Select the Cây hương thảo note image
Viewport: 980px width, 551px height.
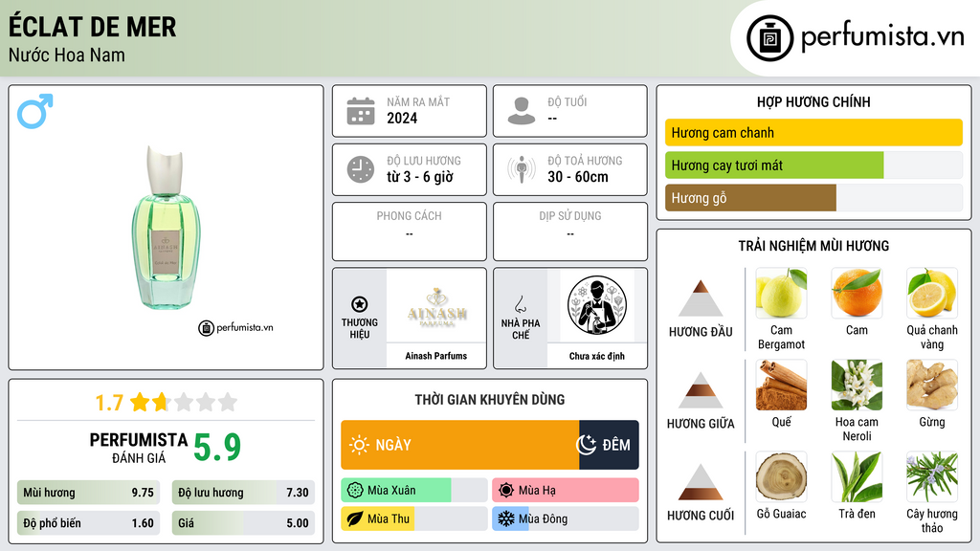932,477
